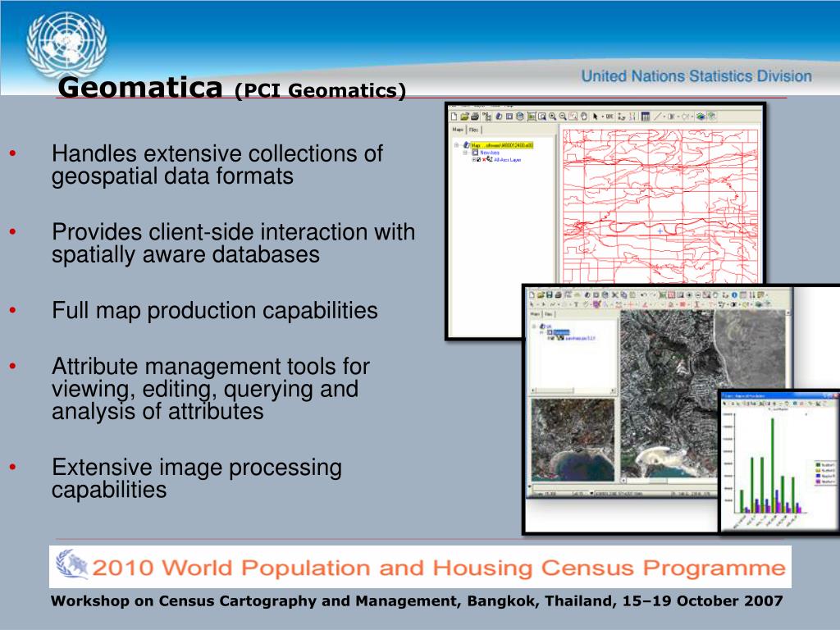Toggle All-Arcs Layer visibility checkbox
The height and width of the screenshot is (630, 840).
click(x=478, y=160)
